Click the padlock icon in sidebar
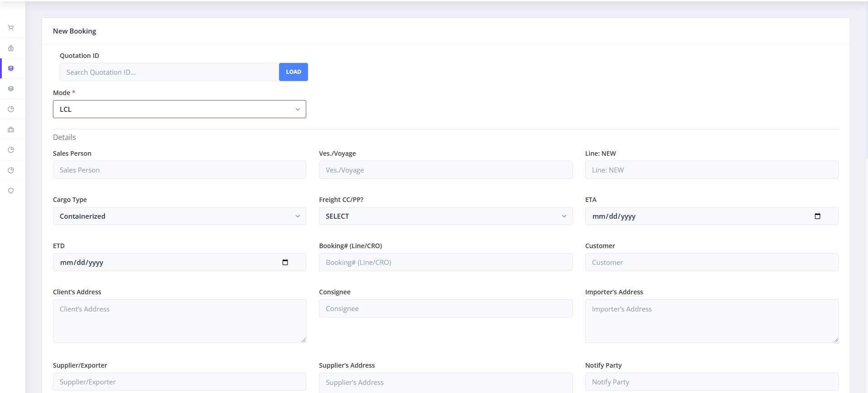The image size is (868, 393). click(11, 48)
